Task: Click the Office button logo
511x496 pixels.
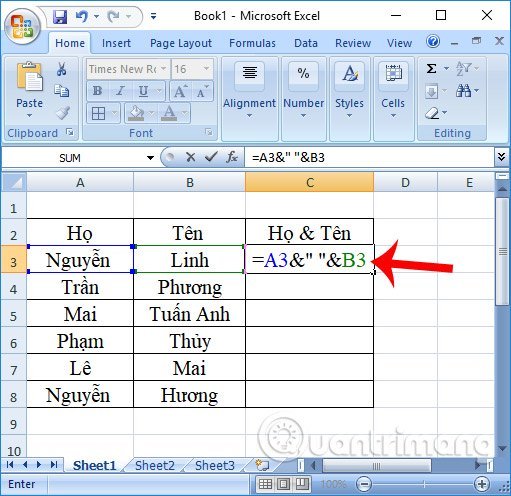Action: tap(22, 27)
